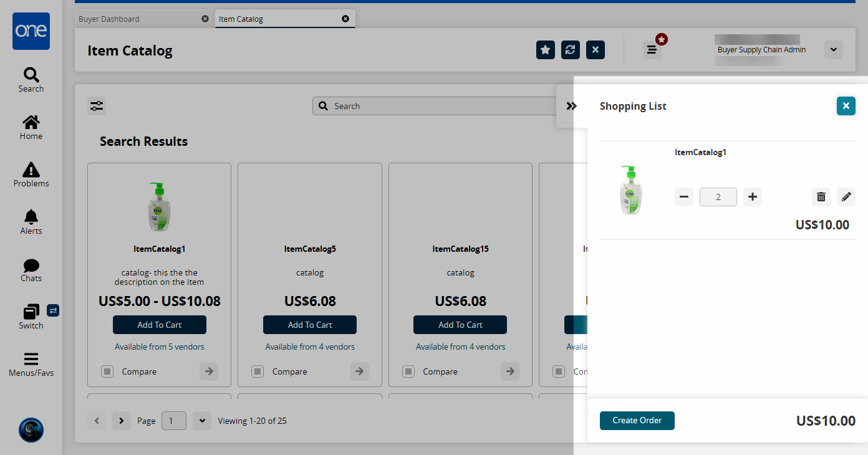Click ItemCatalog5 item title
This screenshot has width=868, height=455.
coord(310,249)
